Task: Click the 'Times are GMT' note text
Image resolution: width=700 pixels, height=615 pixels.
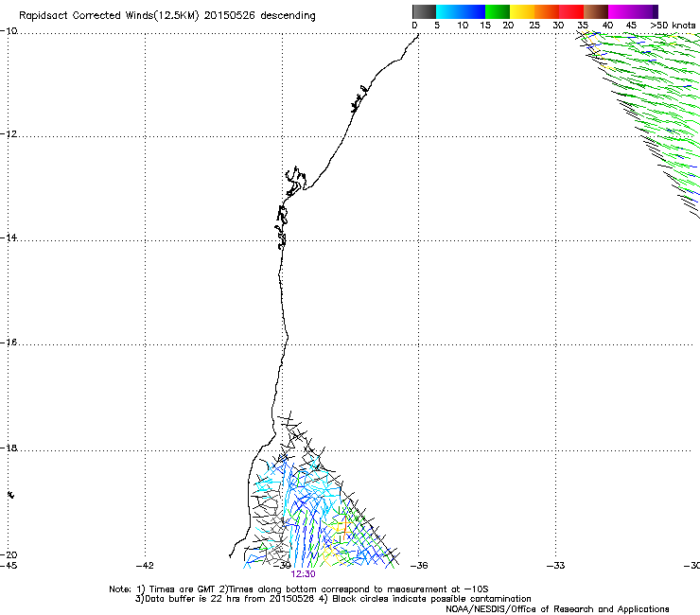Action: [183, 589]
